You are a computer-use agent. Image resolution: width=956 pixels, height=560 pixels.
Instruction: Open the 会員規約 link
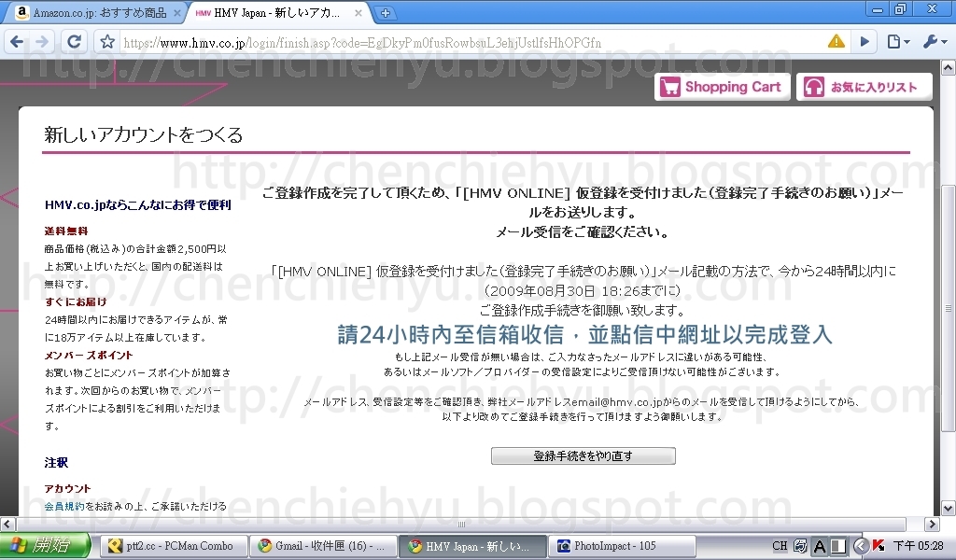[x=64, y=506]
